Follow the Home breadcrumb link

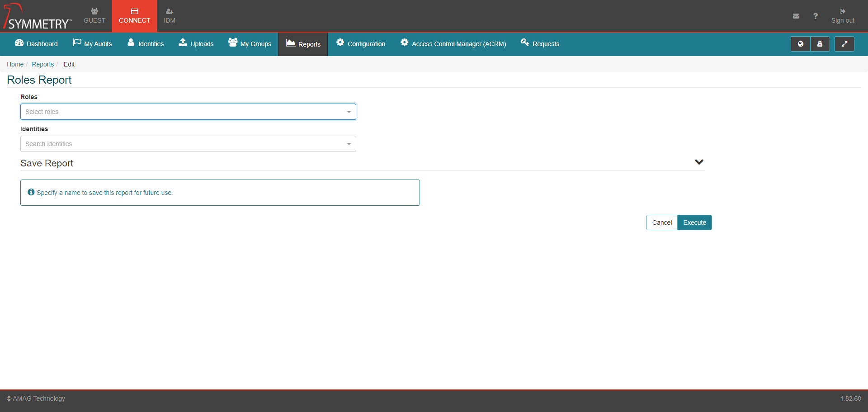point(15,64)
